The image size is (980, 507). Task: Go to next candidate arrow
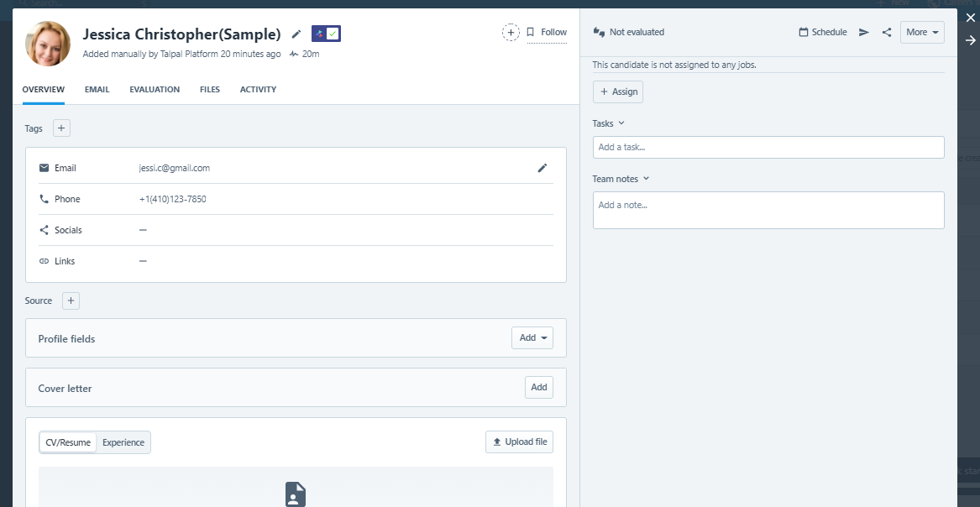tap(971, 40)
